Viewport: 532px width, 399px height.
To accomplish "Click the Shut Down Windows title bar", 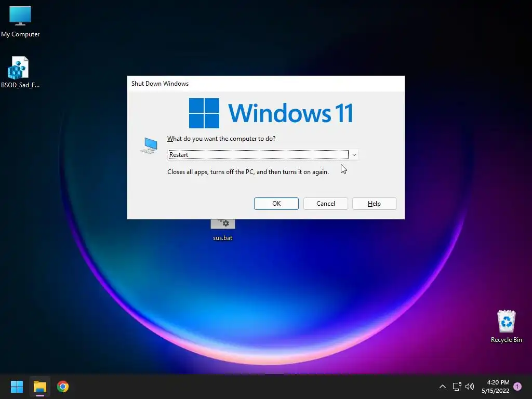I will point(265,84).
